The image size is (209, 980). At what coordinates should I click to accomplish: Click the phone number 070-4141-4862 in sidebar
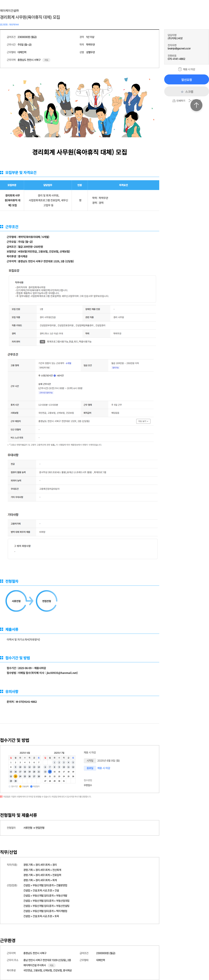coord(177,59)
